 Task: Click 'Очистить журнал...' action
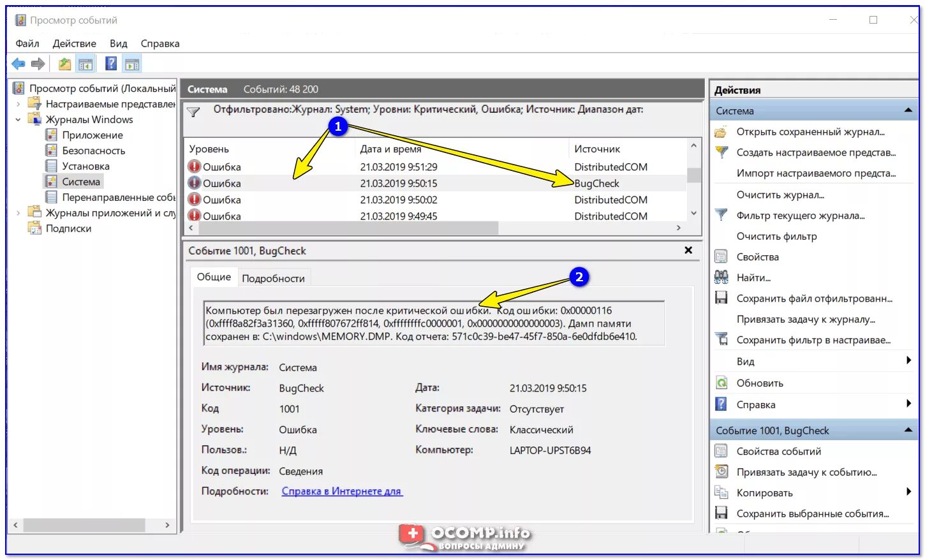pos(780,195)
